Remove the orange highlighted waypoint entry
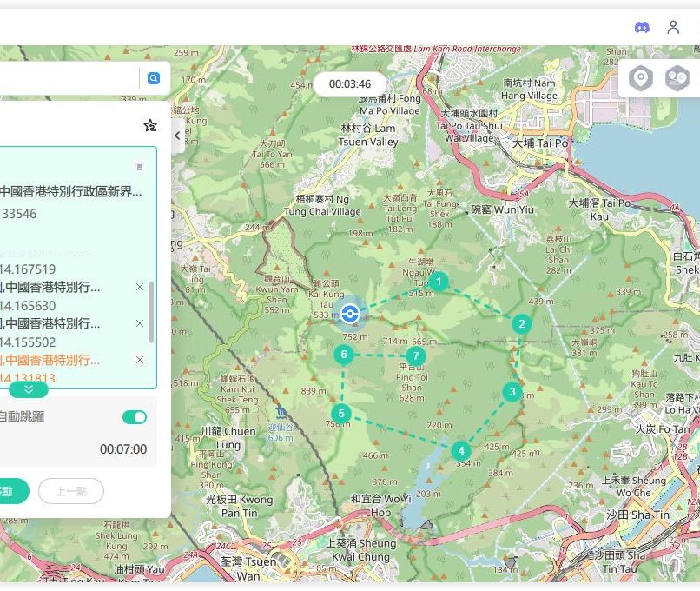 tap(140, 360)
